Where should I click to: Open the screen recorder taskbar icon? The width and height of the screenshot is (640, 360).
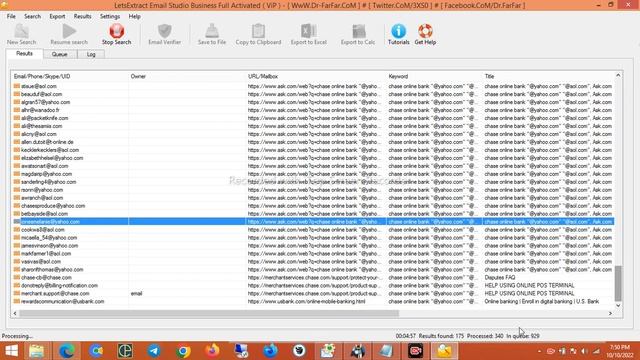click(x=416, y=351)
